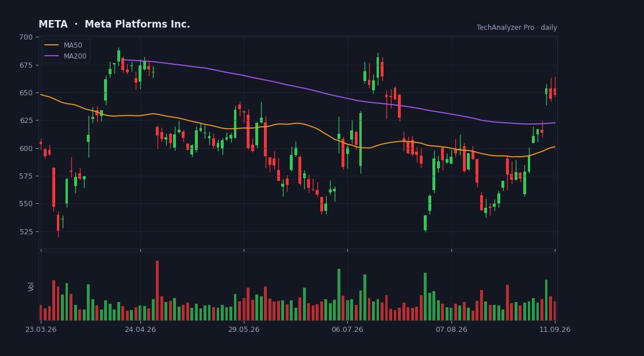The height and width of the screenshot is (356, 644).
Task: Click the Vol axis label
Action: click(31, 287)
